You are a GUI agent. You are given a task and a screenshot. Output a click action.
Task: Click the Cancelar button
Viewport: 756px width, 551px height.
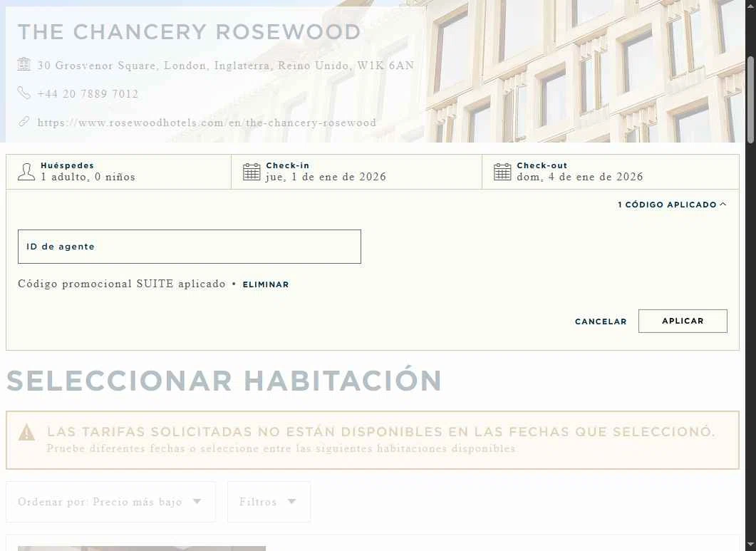pos(601,321)
